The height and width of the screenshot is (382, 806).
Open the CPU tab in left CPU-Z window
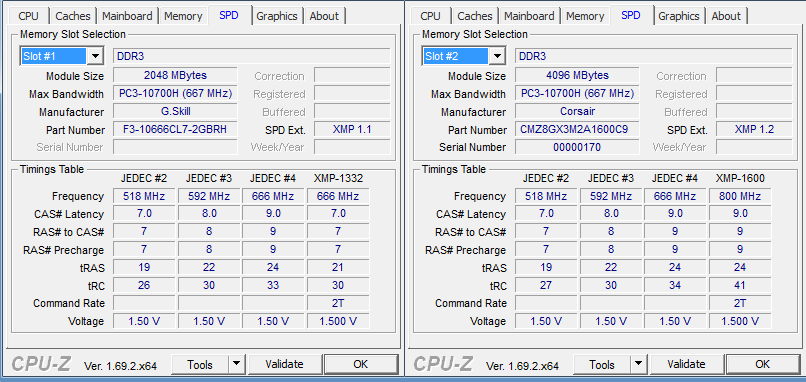tap(28, 16)
